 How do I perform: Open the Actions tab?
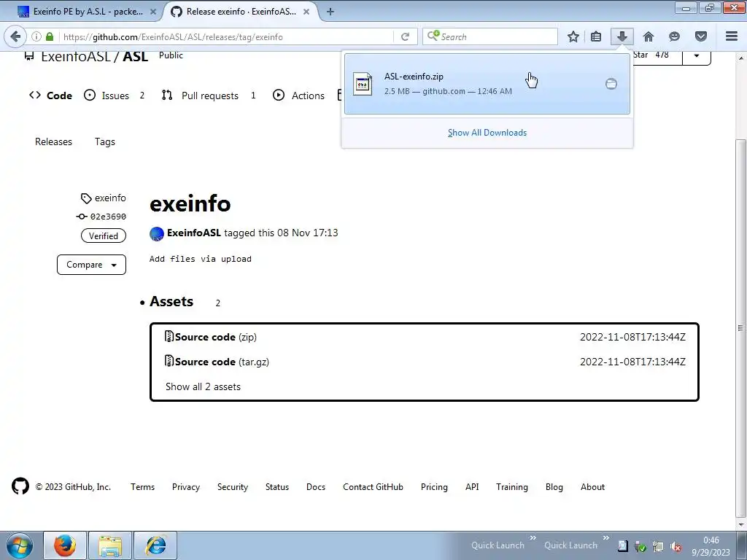tap(298, 96)
